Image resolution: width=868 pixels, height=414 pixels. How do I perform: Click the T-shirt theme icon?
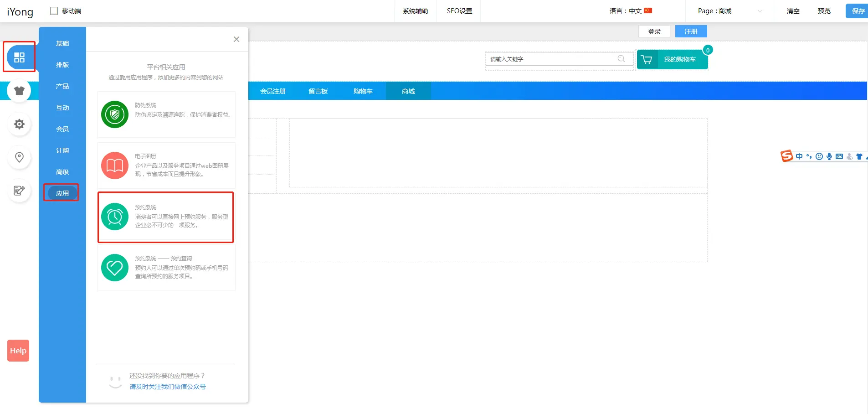[x=19, y=91]
